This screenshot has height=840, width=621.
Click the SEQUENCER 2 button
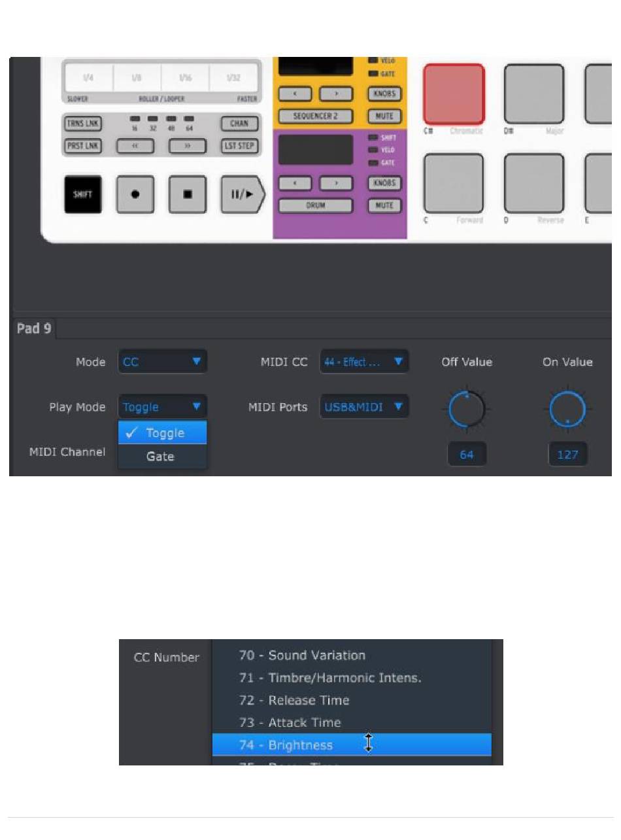click(x=316, y=116)
